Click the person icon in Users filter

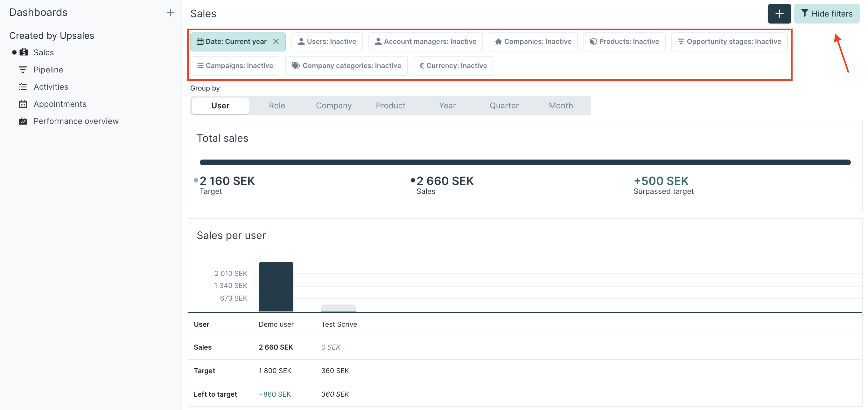coord(301,41)
